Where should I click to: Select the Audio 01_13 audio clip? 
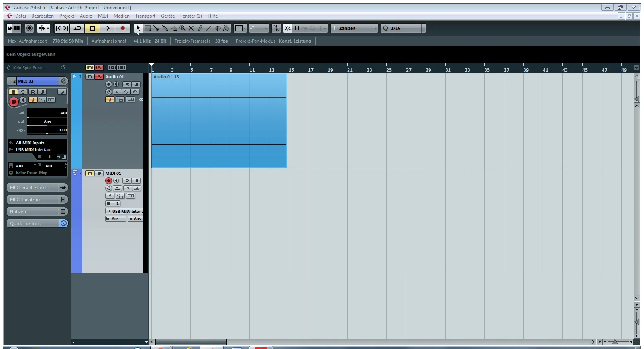pyautogui.click(x=219, y=120)
